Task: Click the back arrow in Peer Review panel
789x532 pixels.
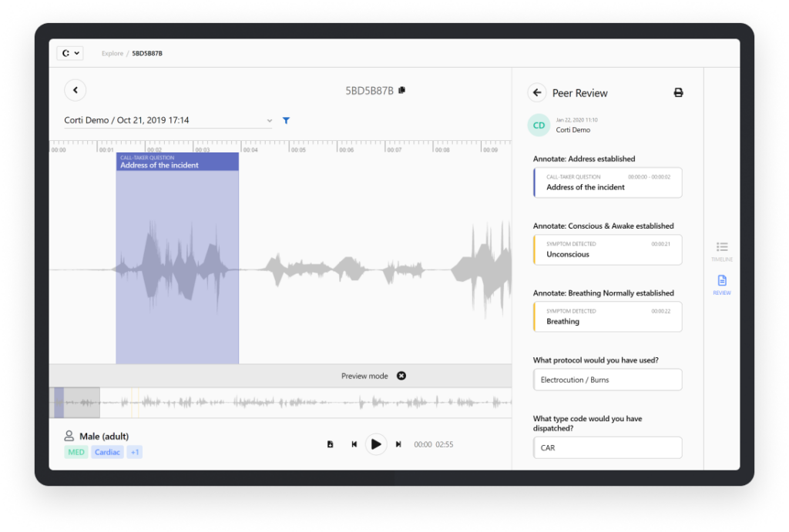Action: click(536, 92)
